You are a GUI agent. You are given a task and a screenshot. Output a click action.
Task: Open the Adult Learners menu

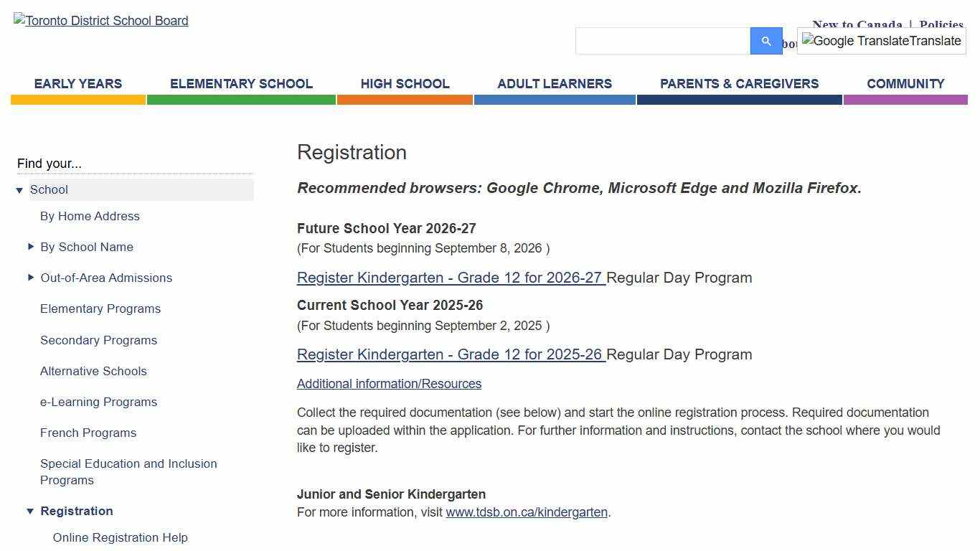(x=554, y=84)
